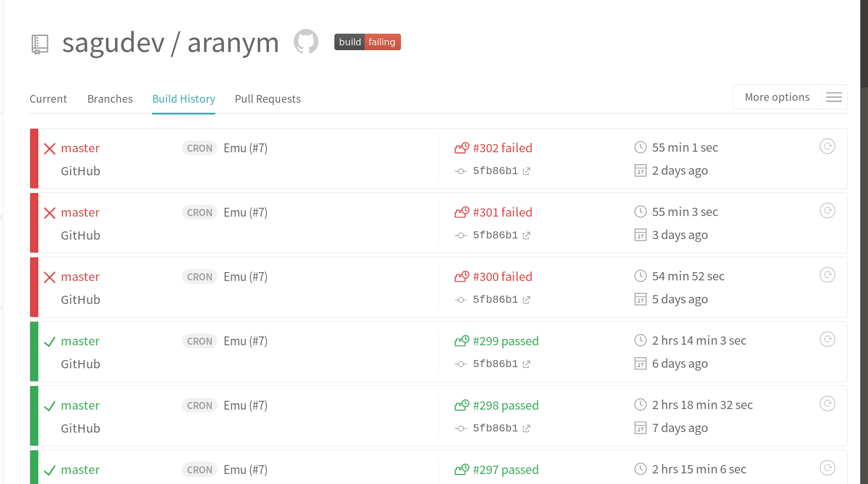The image size is (868, 484).
Task: Click the red status stripe of build #300
Action: click(x=34, y=287)
